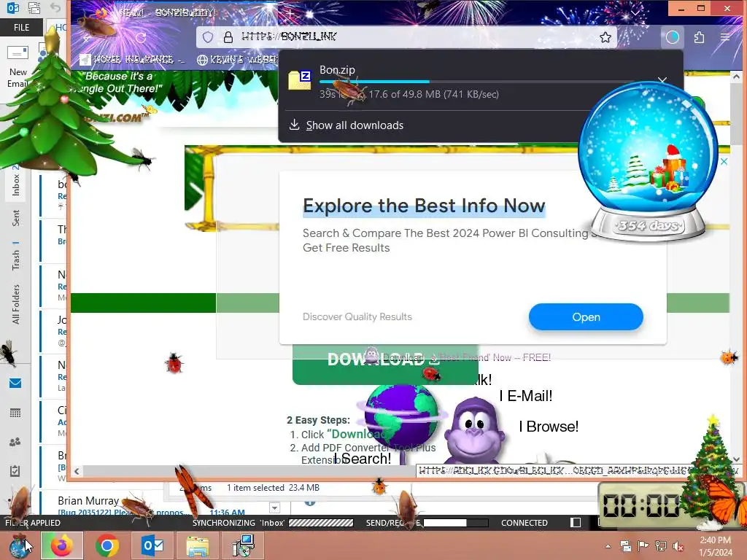The height and width of the screenshot is (560, 747).
Task: Click the green Download button
Action: point(385,365)
